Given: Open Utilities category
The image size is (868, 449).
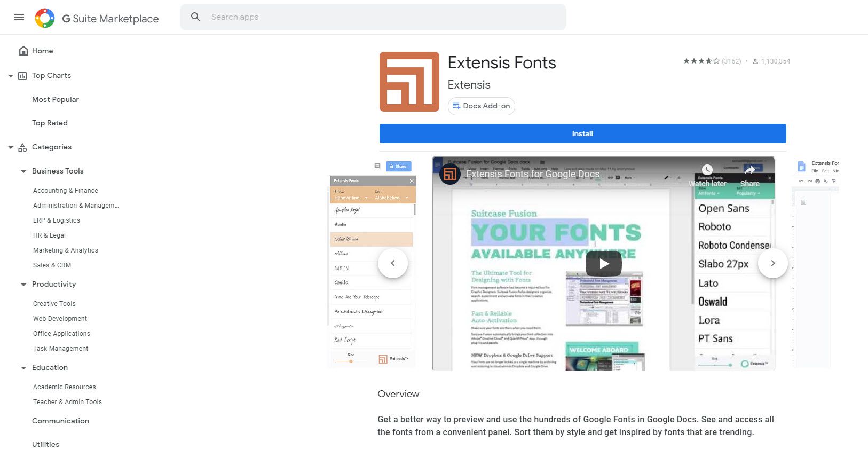Looking at the screenshot, I should click(x=45, y=444).
